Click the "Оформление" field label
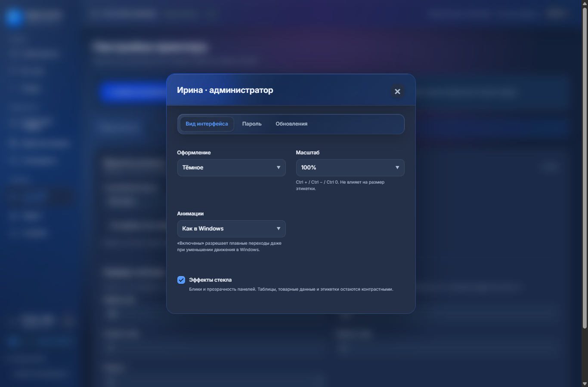 coord(194,153)
